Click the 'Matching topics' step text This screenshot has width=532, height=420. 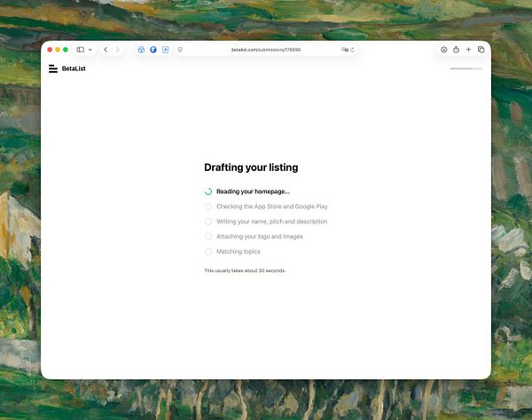coord(239,252)
